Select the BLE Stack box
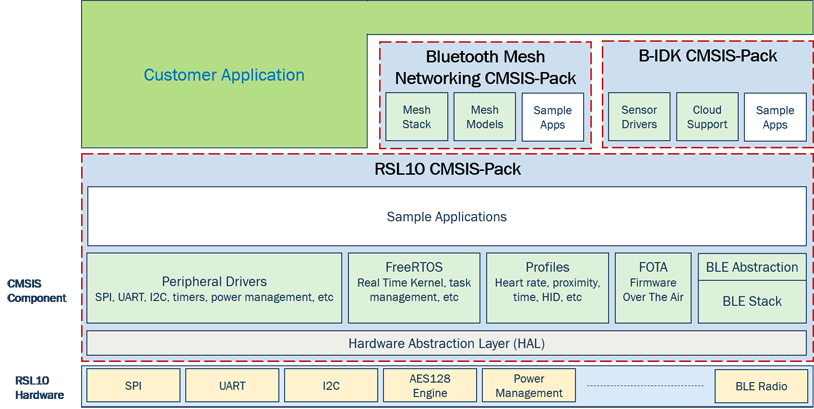This screenshot has width=814, height=409. point(752,302)
